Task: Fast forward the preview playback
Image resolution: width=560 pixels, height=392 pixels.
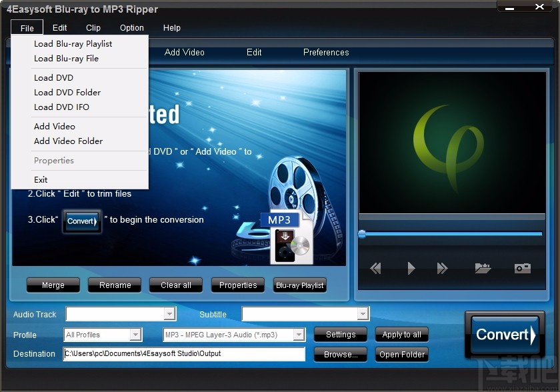Action: [443, 268]
